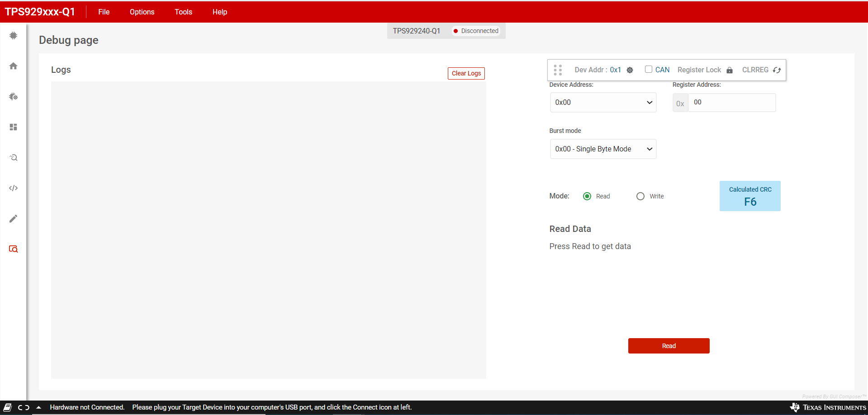
Task: Select the Read mode radio button
Action: [x=587, y=196]
